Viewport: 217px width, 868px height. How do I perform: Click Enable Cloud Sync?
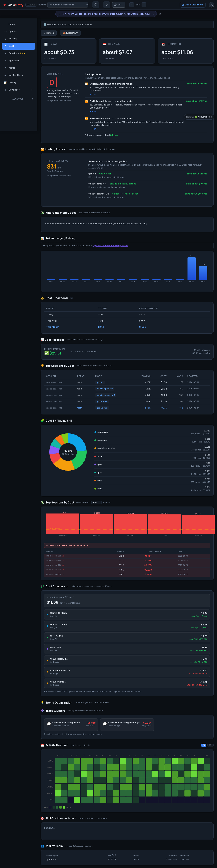coord(193,5)
